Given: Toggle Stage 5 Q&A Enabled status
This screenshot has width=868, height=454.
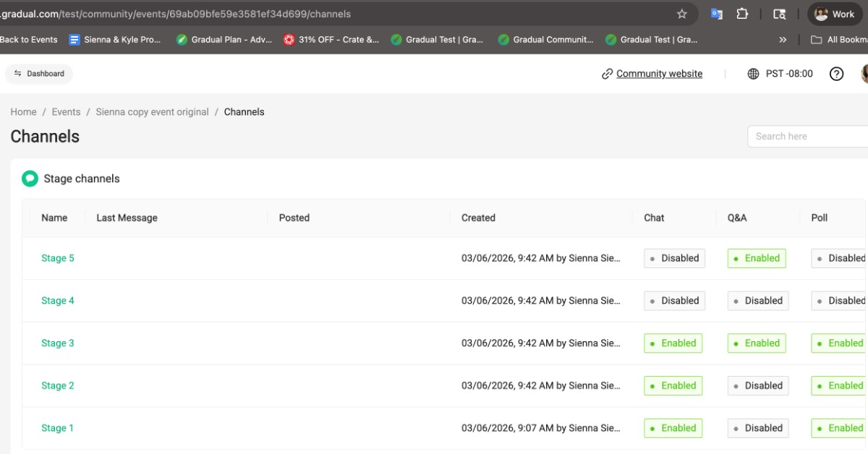Looking at the screenshot, I should (x=757, y=258).
